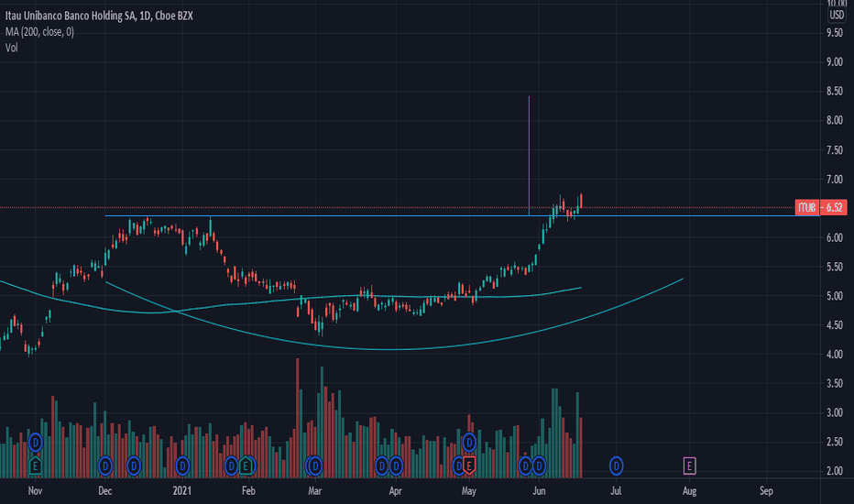Image resolution: width=854 pixels, height=504 pixels.
Task: Click the Sep date axis label
Action: [766, 491]
